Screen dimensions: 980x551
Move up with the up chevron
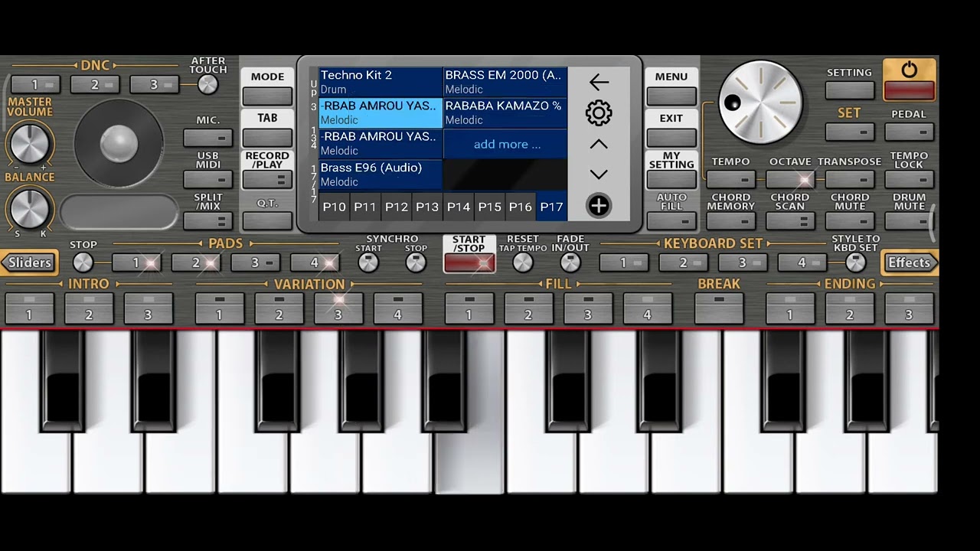pos(599,144)
